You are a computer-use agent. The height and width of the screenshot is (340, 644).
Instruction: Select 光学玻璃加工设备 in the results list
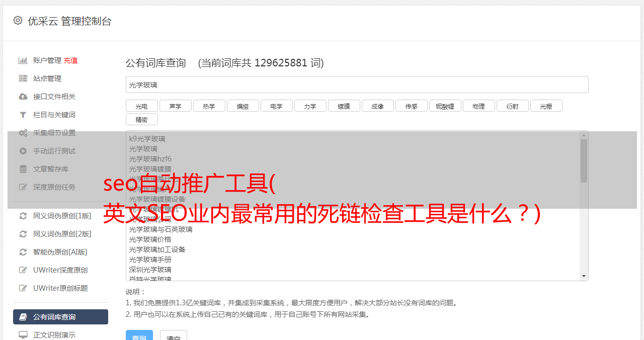point(157,249)
